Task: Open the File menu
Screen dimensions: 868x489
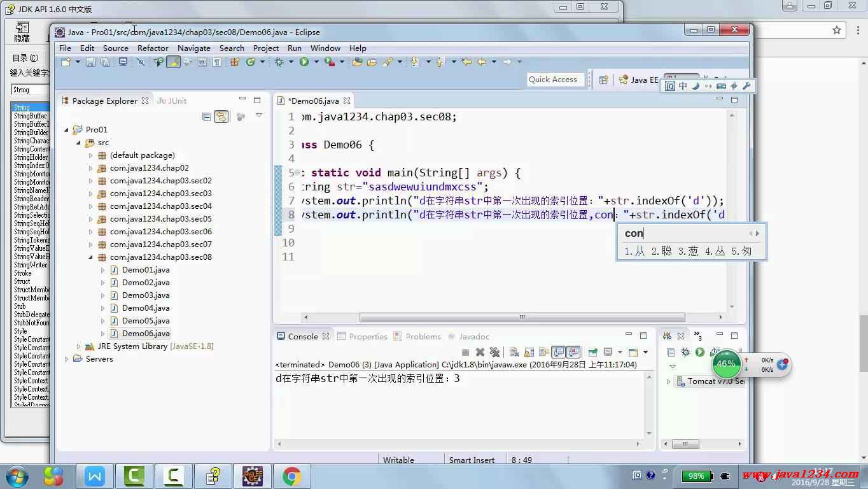Action: pyautogui.click(x=65, y=48)
